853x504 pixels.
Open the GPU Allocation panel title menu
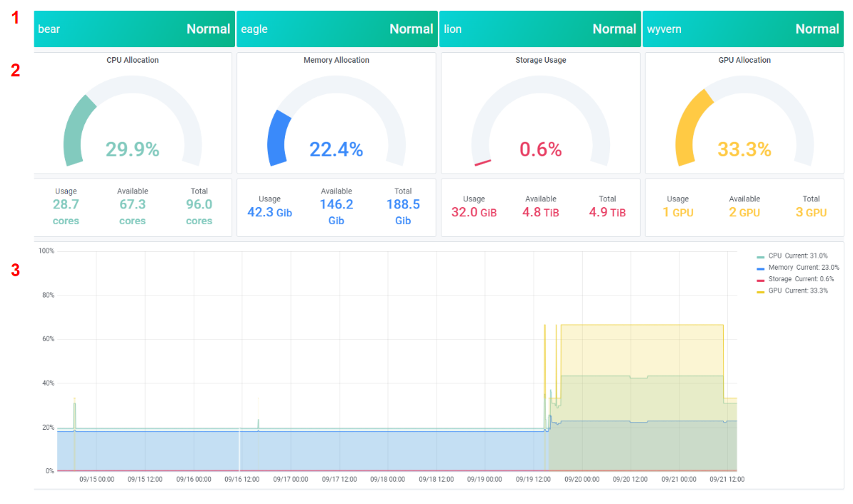point(744,60)
